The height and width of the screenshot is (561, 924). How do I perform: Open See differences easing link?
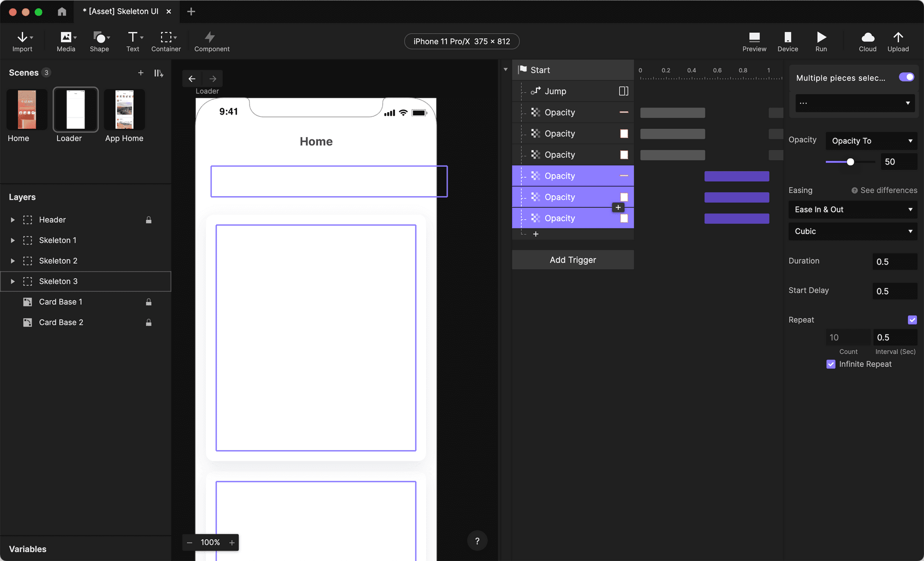click(884, 190)
